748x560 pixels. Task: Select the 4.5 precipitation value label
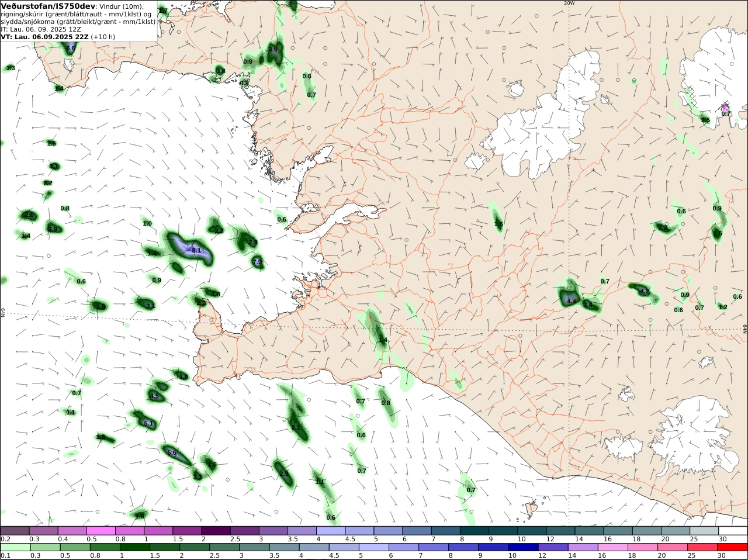pos(154,396)
